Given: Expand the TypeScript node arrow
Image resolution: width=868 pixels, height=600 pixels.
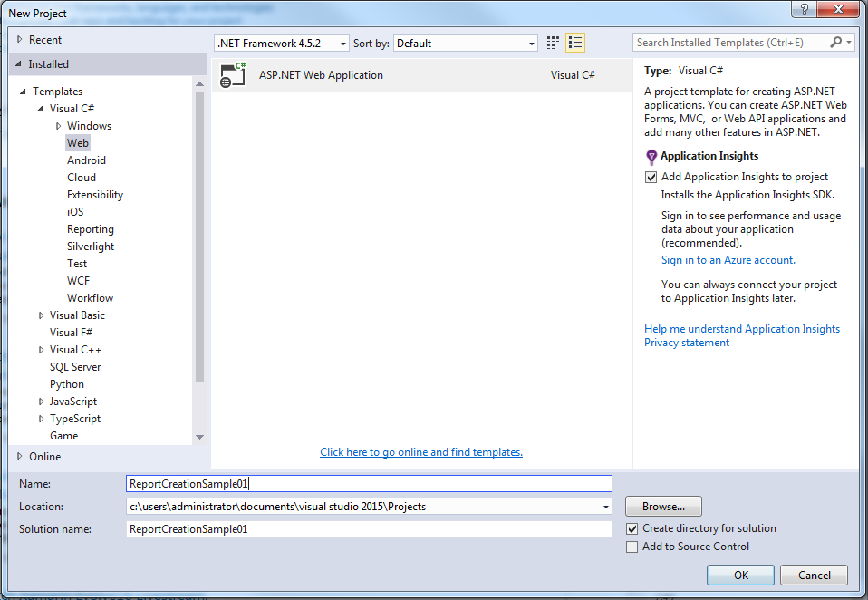Looking at the screenshot, I should (41, 419).
